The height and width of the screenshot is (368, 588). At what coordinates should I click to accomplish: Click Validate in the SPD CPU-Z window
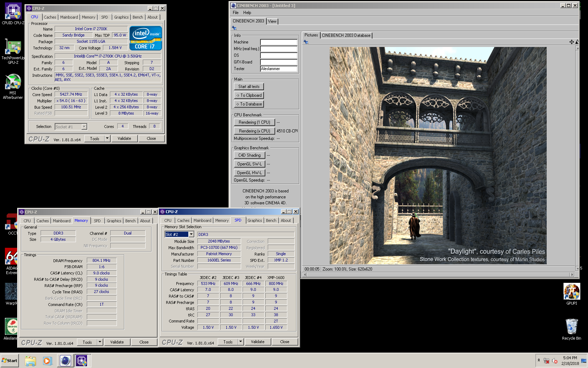coord(258,342)
